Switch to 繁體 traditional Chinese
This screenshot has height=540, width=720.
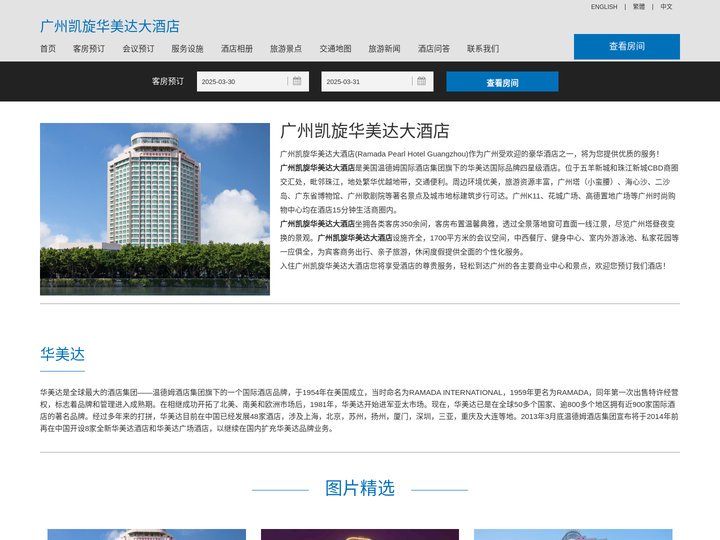coord(639,7)
